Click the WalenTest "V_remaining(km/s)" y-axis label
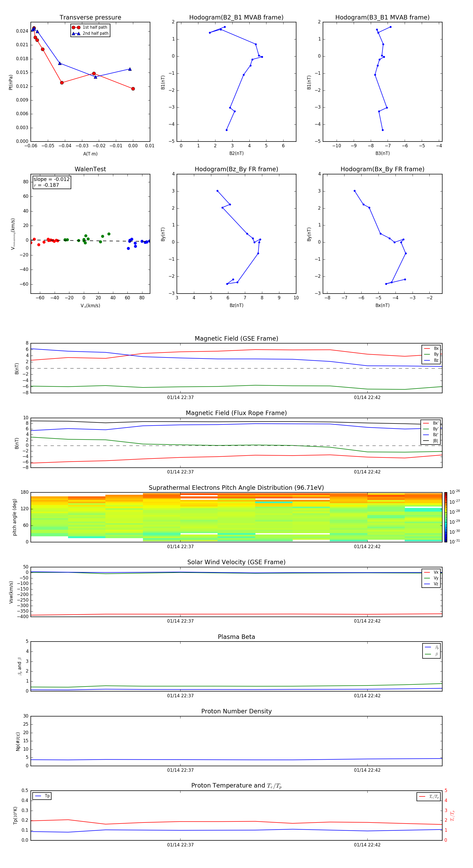473x868 pixels. tap(13, 234)
